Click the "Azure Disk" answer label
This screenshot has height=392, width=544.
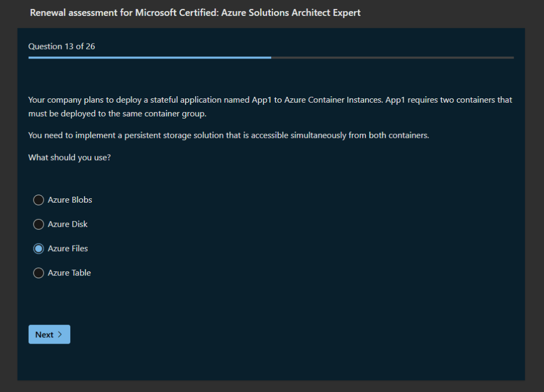pyautogui.click(x=68, y=224)
